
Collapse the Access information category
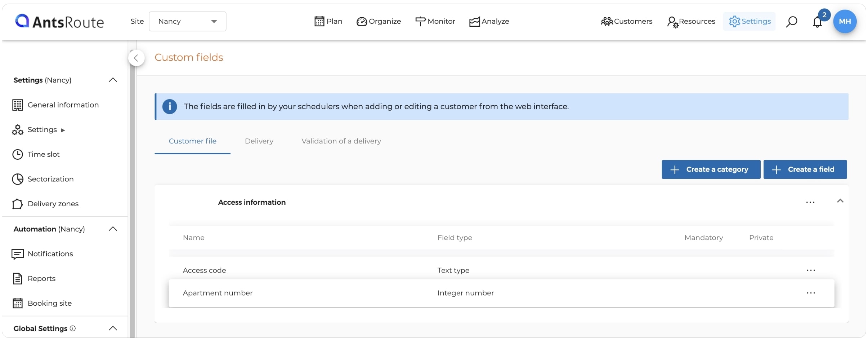(x=840, y=201)
